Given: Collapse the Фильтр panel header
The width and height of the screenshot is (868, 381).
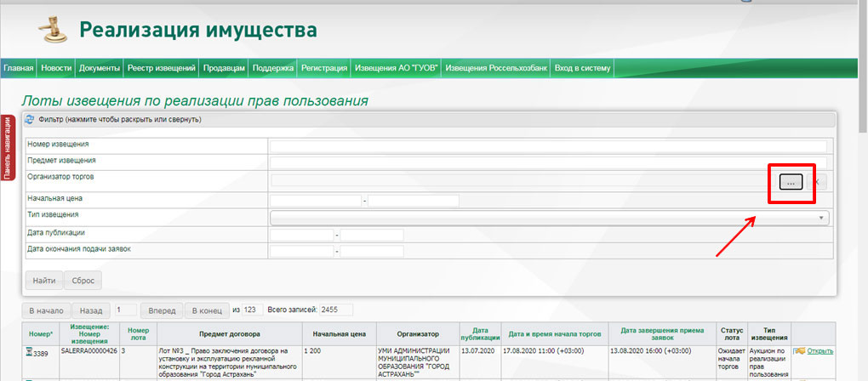Looking at the screenshot, I should 119,120.
